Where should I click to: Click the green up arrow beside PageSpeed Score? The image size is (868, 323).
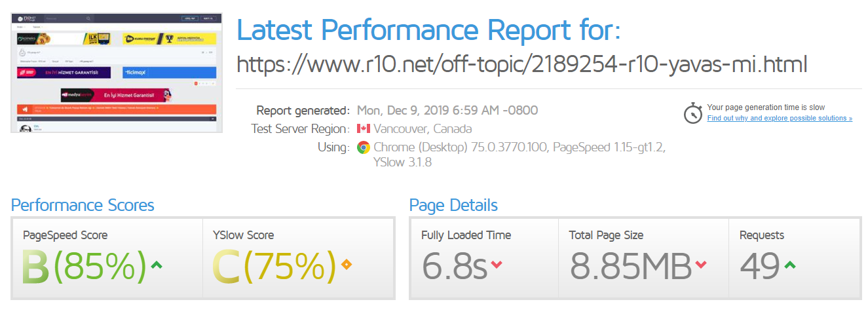(156, 265)
